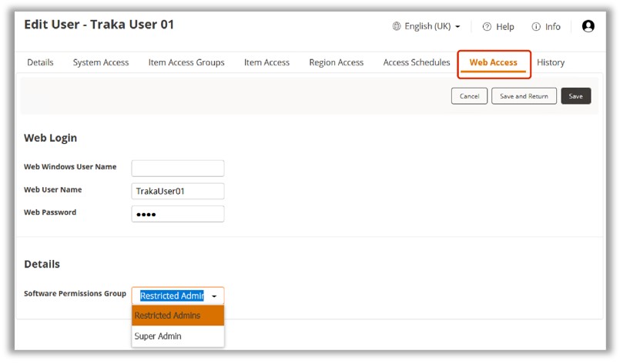Click the Help question mark icon
The image size is (620, 364).
[487, 27]
